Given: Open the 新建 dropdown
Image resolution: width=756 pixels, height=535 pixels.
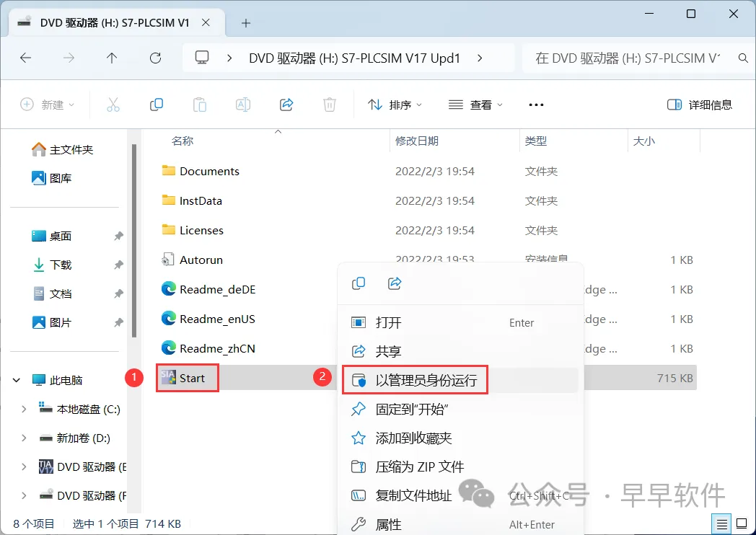Looking at the screenshot, I should (48, 105).
